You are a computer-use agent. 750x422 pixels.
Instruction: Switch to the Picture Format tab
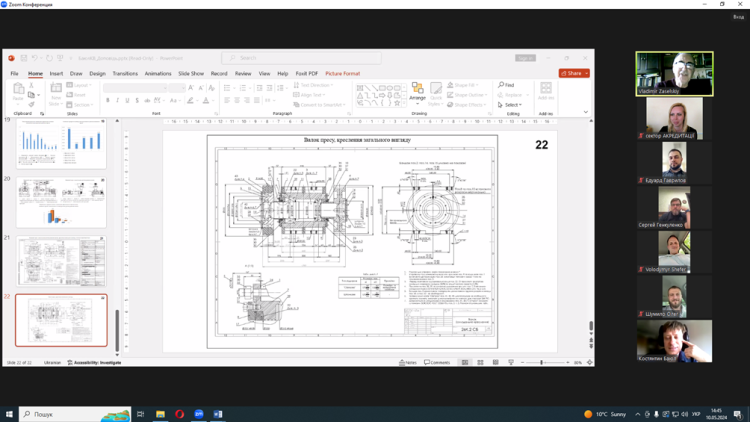tap(342, 73)
